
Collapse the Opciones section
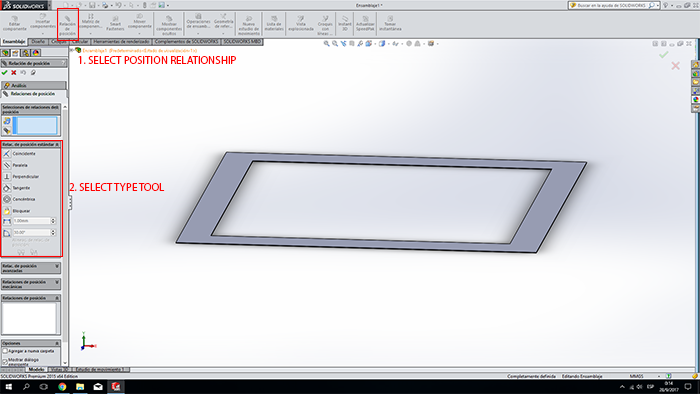(57, 343)
